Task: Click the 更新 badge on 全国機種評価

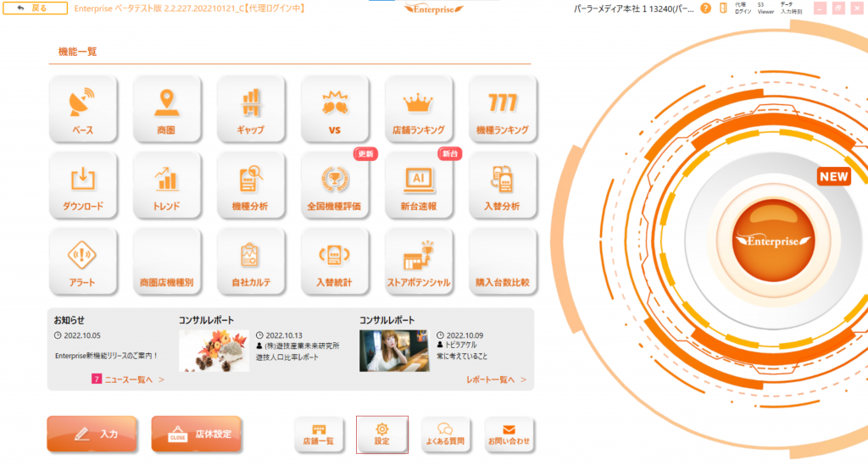Action: pyautogui.click(x=365, y=153)
